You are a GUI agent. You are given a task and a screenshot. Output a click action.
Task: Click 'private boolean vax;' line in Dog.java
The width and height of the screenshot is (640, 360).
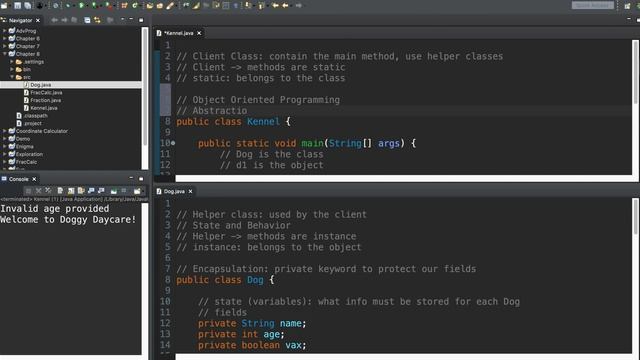coord(252,345)
